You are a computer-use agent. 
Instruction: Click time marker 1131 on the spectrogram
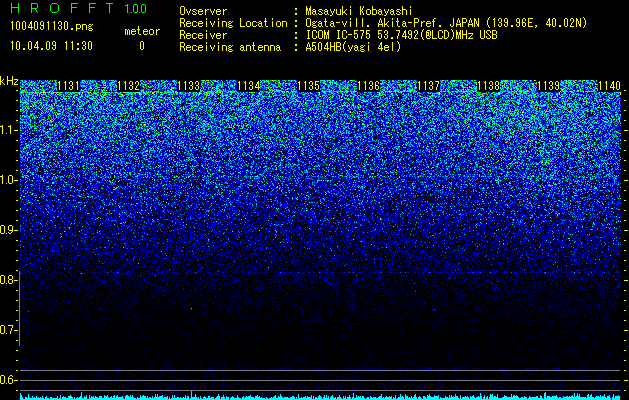[x=69, y=86]
